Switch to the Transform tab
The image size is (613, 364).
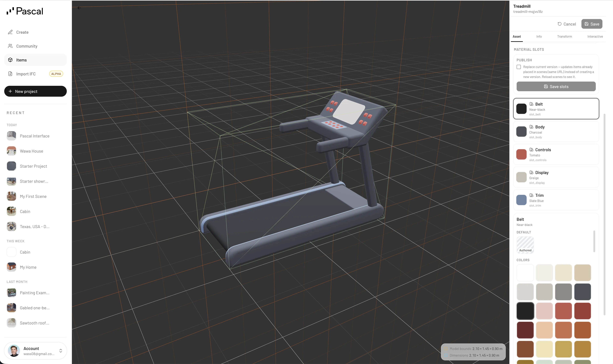564,37
